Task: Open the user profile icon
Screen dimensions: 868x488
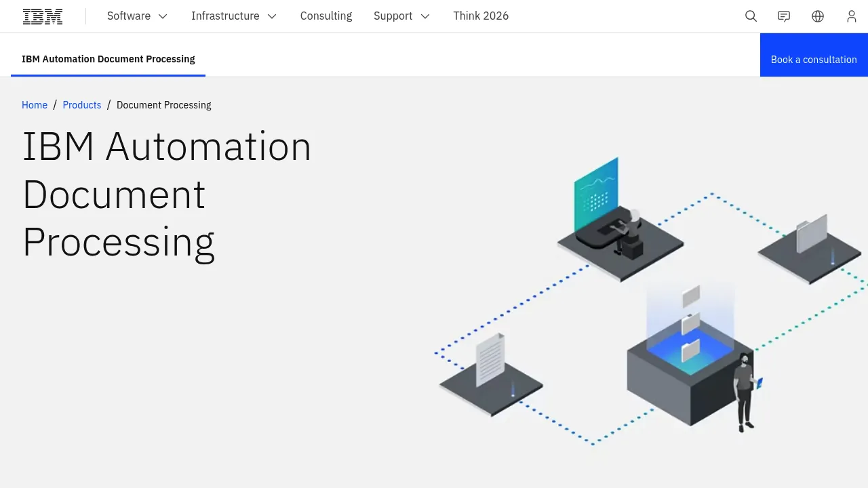Action: [851, 16]
